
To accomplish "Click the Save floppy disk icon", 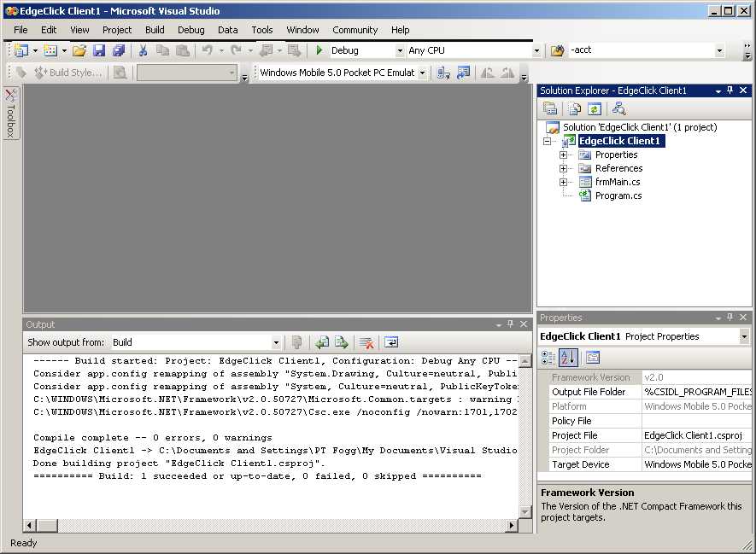I will point(99,50).
